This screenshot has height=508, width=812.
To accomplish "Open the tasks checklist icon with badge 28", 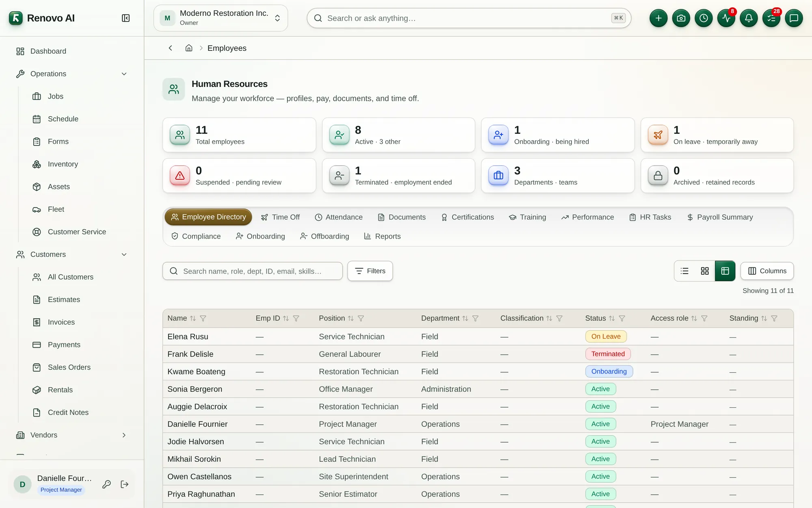I will click(771, 18).
